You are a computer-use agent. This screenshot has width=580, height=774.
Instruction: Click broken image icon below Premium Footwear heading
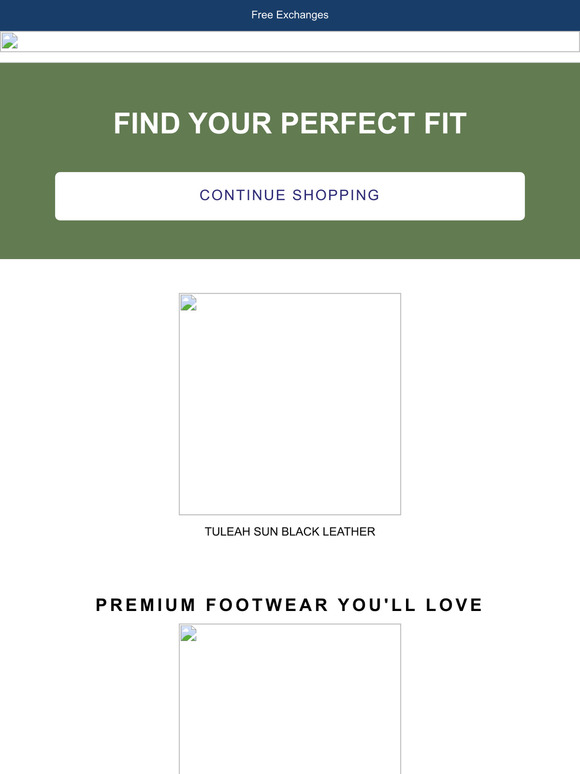point(189,633)
